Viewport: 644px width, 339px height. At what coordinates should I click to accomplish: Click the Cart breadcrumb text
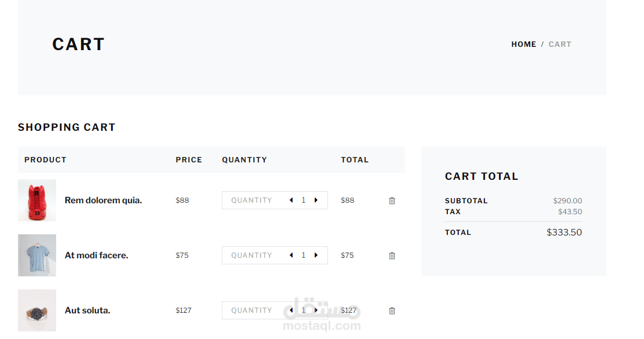click(x=560, y=44)
